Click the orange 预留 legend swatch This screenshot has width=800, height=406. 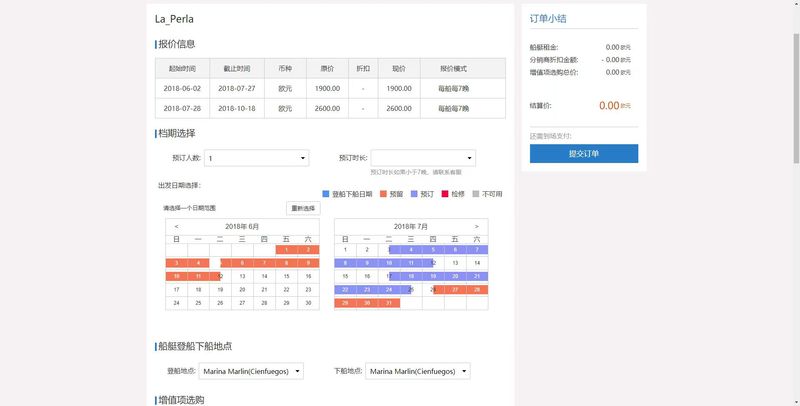[383, 194]
